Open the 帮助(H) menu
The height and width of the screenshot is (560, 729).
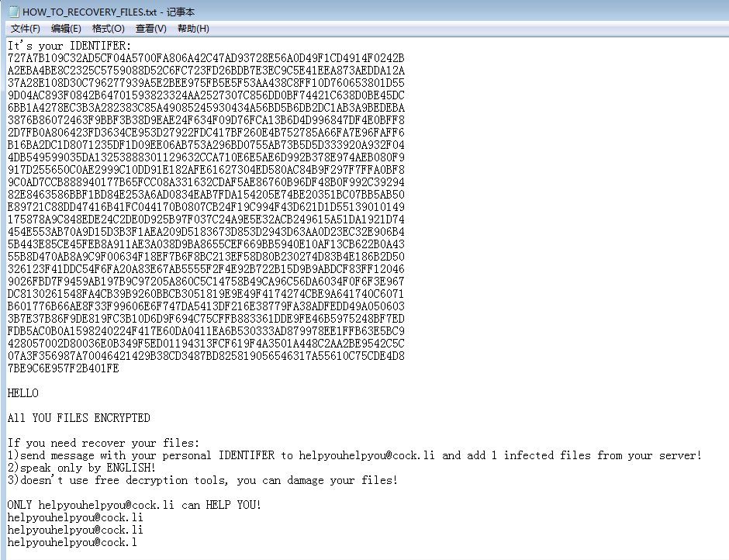coord(193,29)
